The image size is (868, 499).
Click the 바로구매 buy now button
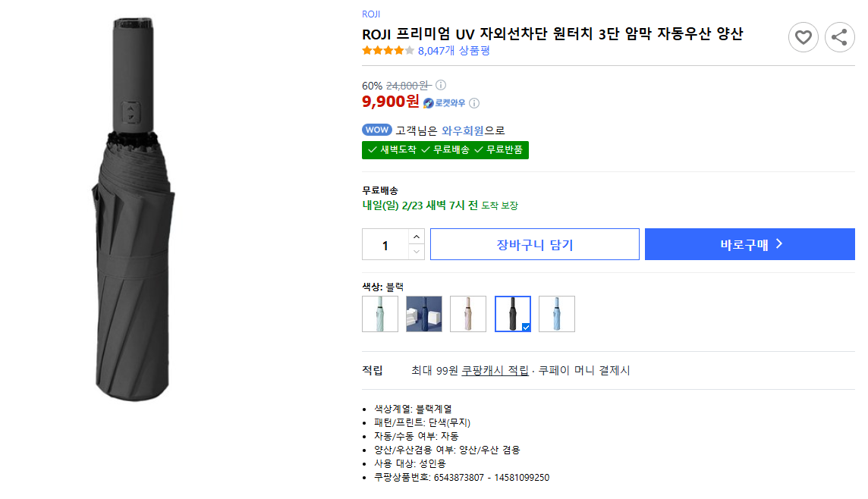click(x=750, y=244)
